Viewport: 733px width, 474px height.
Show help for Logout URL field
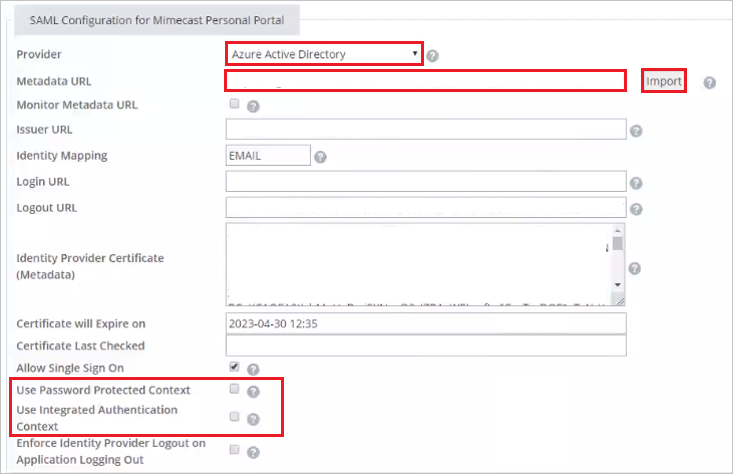pos(636,209)
